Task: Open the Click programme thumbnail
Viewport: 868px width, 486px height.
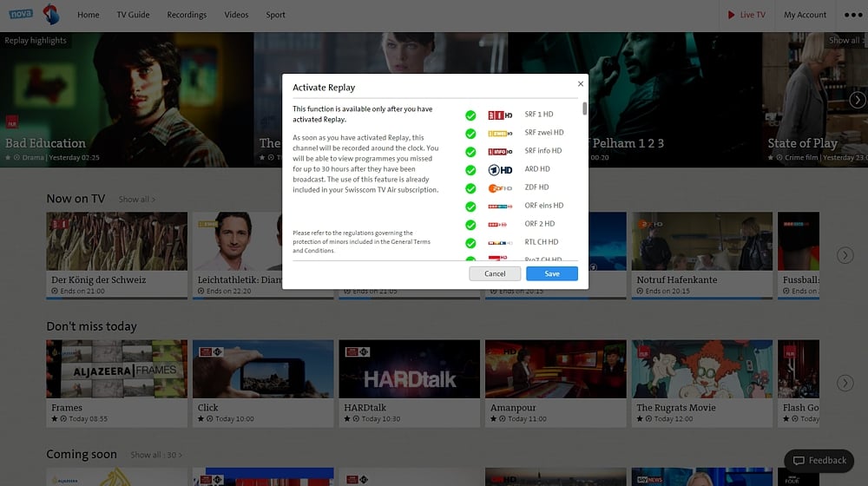Action: tap(263, 369)
